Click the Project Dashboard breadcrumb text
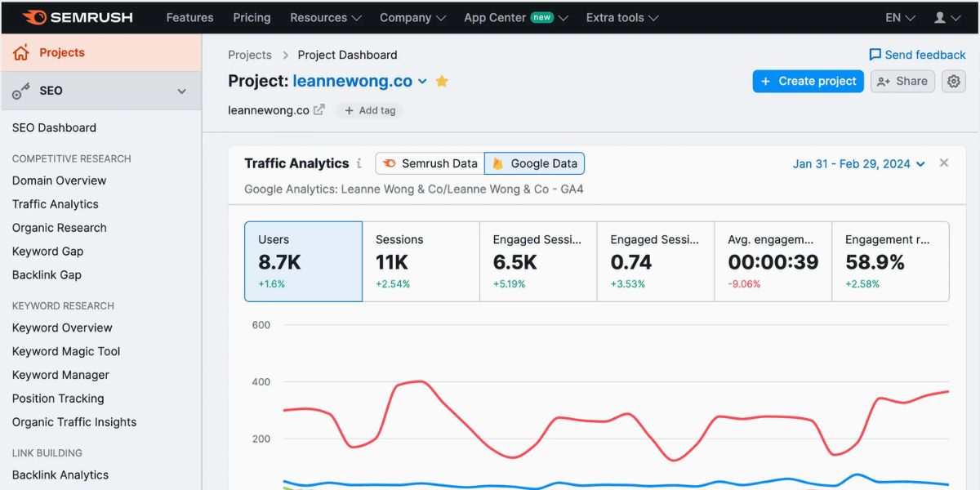 pyautogui.click(x=347, y=55)
